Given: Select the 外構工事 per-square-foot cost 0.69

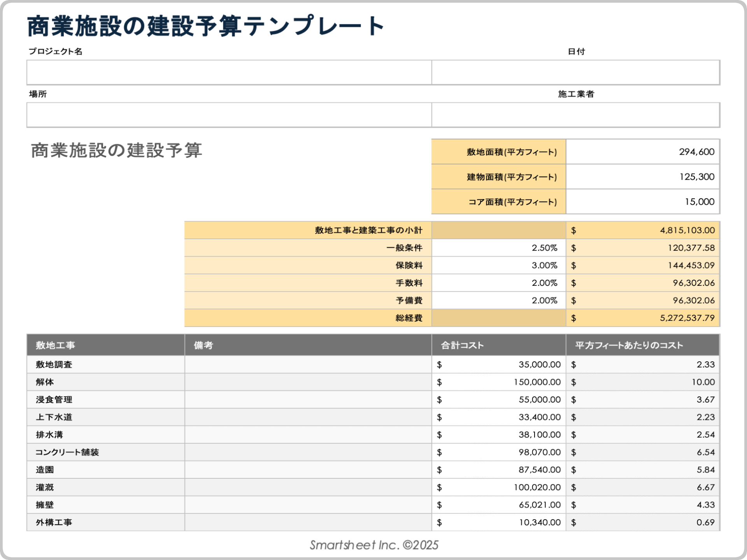Looking at the screenshot, I should click(x=708, y=522).
